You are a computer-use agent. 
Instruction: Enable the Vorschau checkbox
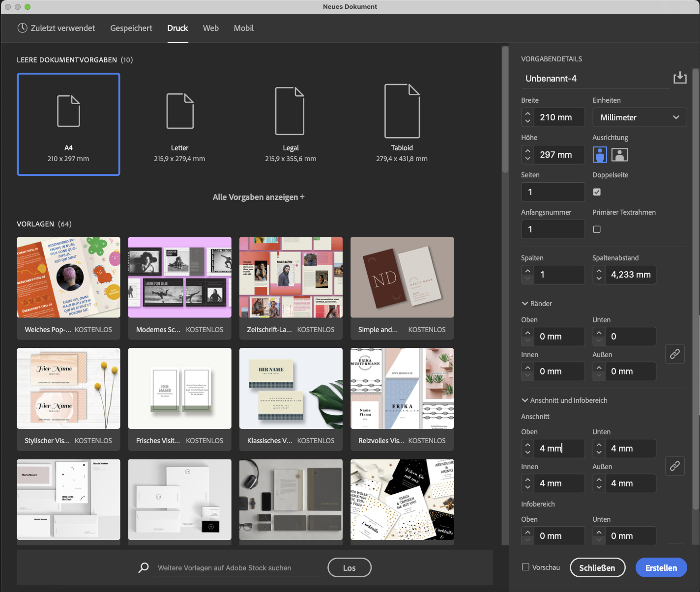click(x=525, y=567)
